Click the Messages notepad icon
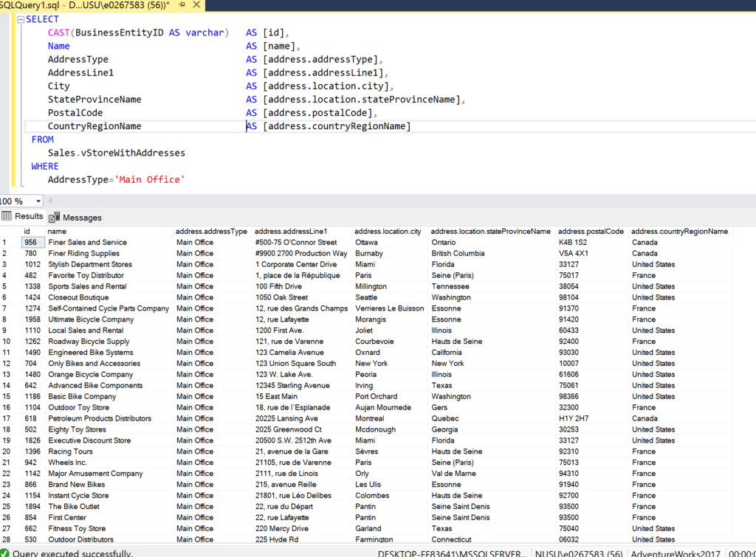This screenshot has height=557, width=756. pos(54,216)
